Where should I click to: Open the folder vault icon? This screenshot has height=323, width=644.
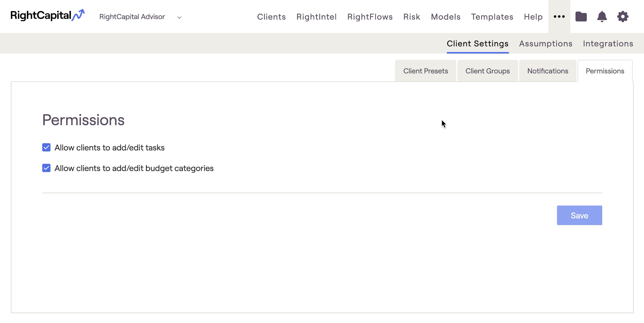(581, 16)
